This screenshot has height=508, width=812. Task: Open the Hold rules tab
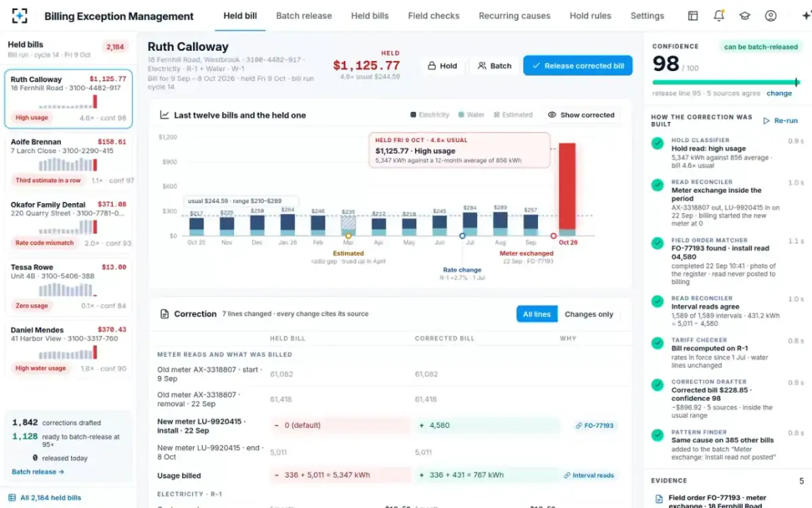click(590, 16)
